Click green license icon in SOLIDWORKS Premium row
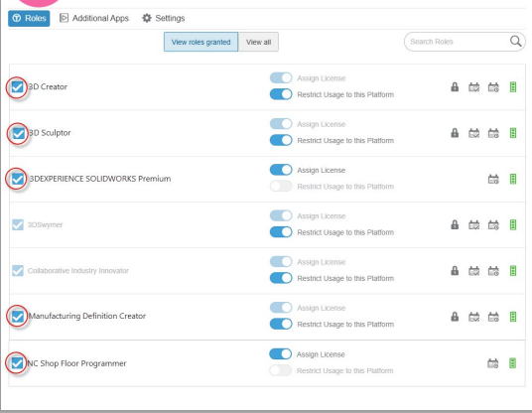The width and height of the screenshot is (532, 413). 513,179
